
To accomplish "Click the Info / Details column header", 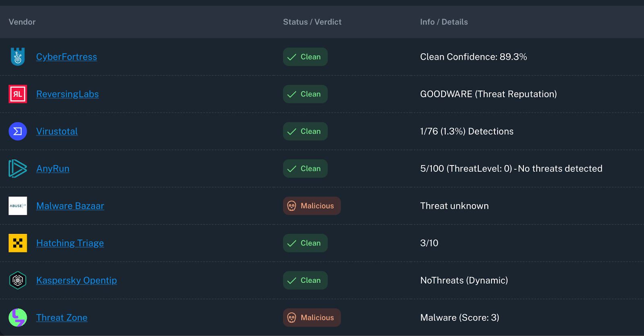I will [444, 22].
